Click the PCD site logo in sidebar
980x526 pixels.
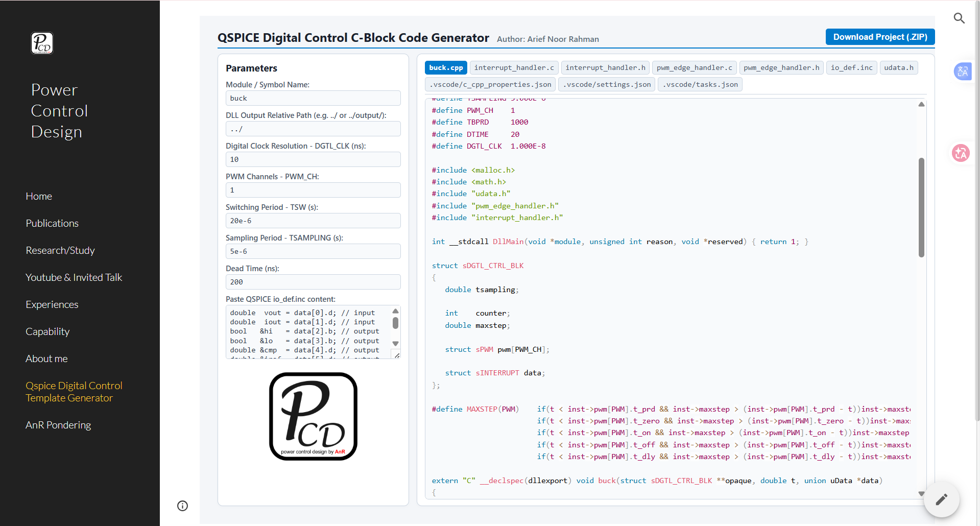coord(42,43)
